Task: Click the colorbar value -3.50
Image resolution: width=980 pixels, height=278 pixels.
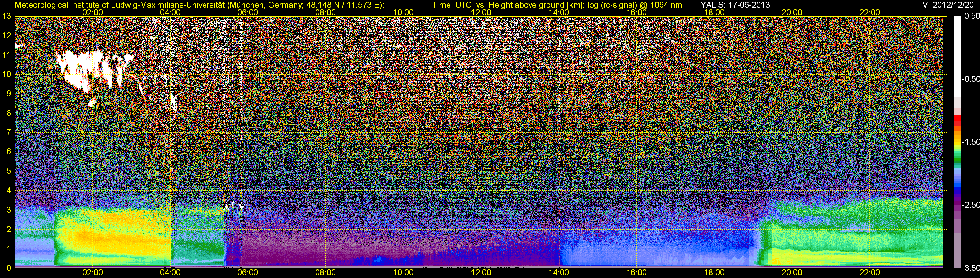Action: coord(971,268)
